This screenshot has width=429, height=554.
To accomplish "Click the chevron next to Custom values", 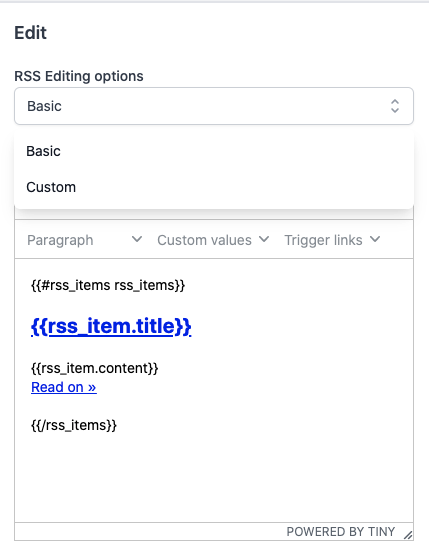I will [264, 240].
